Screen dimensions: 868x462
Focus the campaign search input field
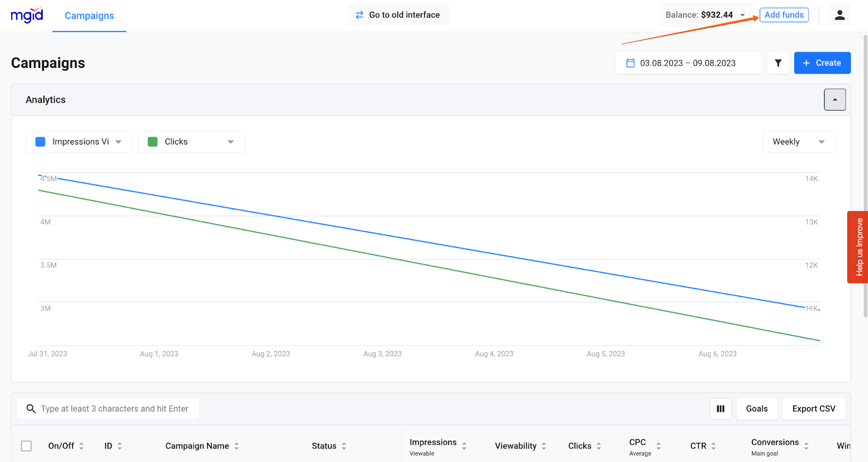114,409
